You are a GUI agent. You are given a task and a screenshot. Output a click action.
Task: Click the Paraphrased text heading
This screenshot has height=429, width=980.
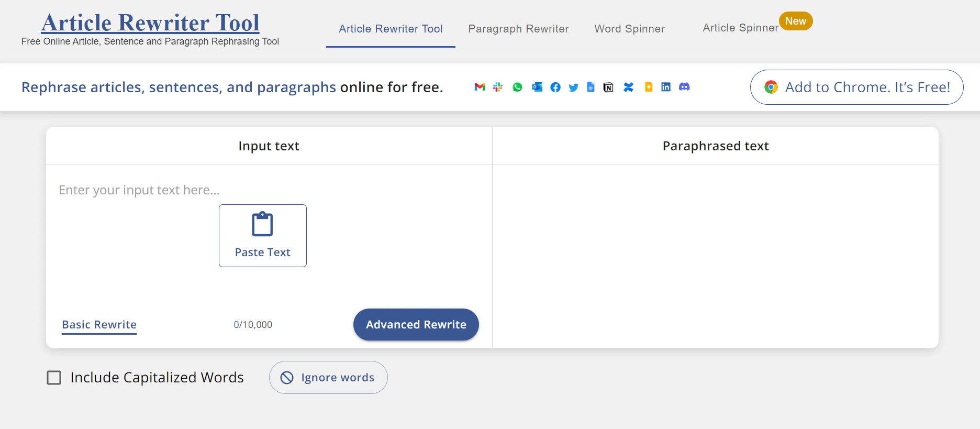[716, 146]
